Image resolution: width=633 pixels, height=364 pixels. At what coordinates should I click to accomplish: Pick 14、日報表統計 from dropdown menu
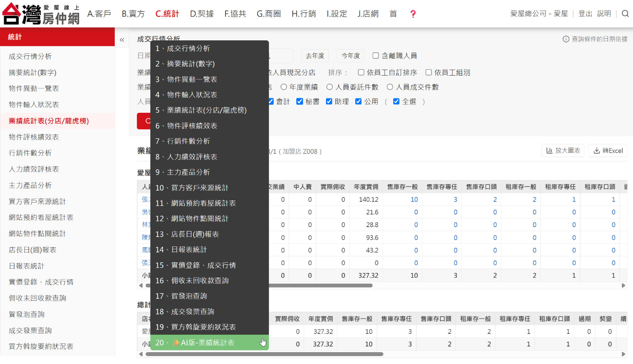[x=210, y=250]
